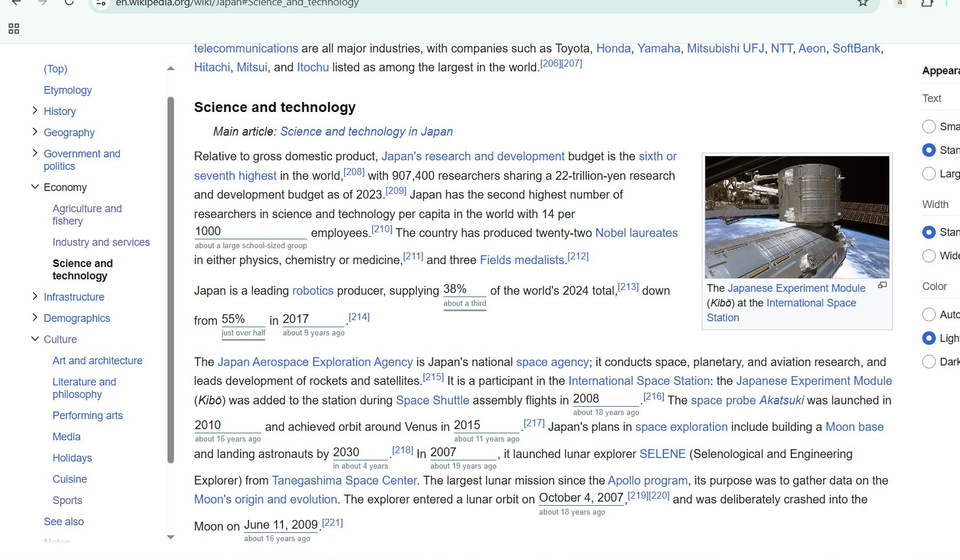Open Tanegashima Space Center link
The width and height of the screenshot is (960, 560).
(x=344, y=480)
